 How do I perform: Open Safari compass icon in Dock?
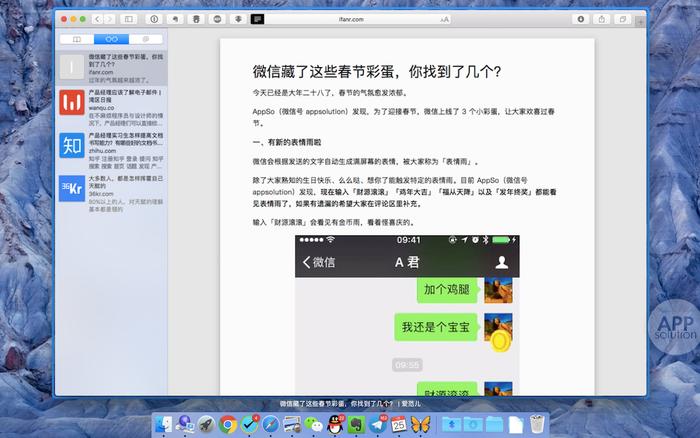point(271,425)
